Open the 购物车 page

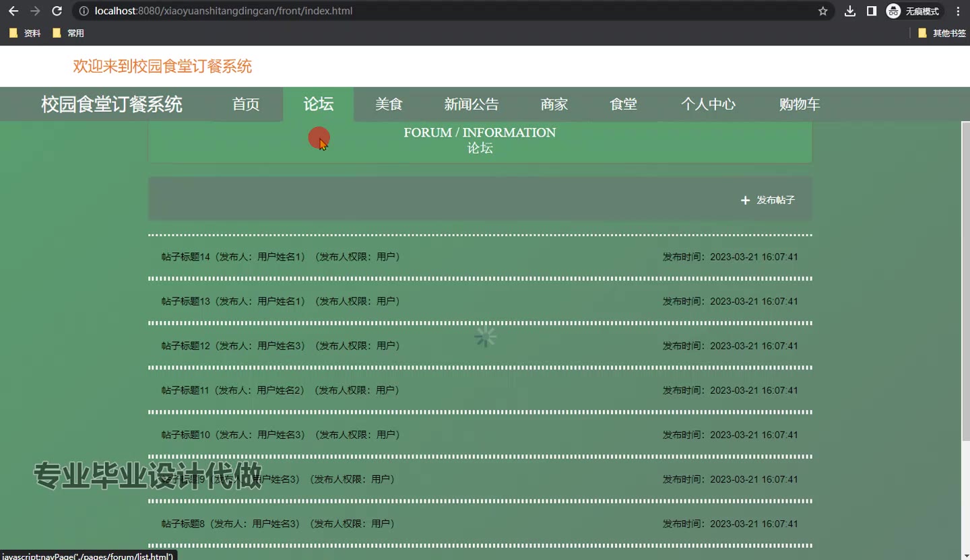point(799,104)
